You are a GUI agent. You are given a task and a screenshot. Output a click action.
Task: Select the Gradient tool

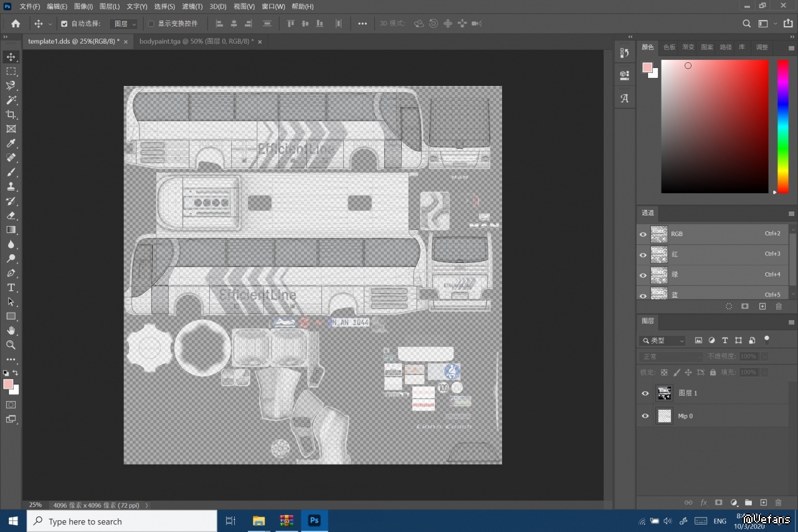11,230
